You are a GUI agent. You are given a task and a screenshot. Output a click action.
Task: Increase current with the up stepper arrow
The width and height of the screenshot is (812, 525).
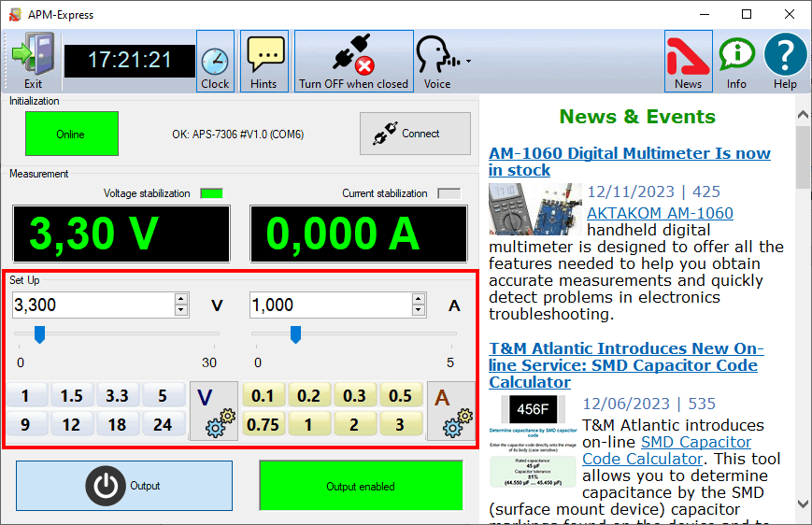pyautogui.click(x=419, y=299)
